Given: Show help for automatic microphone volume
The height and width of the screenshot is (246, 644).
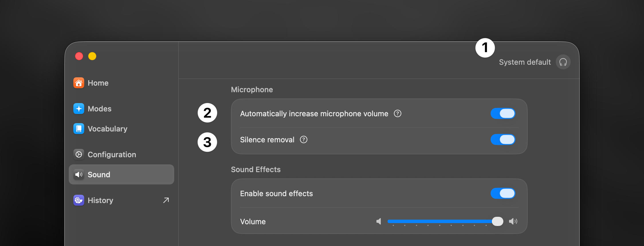Looking at the screenshot, I should pyautogui.click(x=398, y=114).
